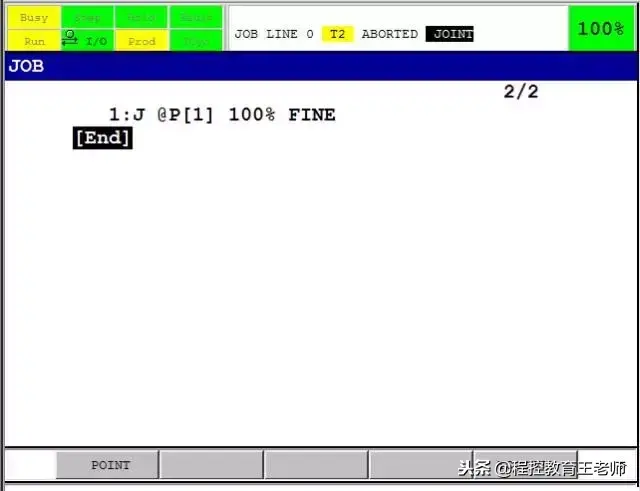This screenshot has height=491, width=640.
Task: Click the Step status indicator
Action: (87, 18)
